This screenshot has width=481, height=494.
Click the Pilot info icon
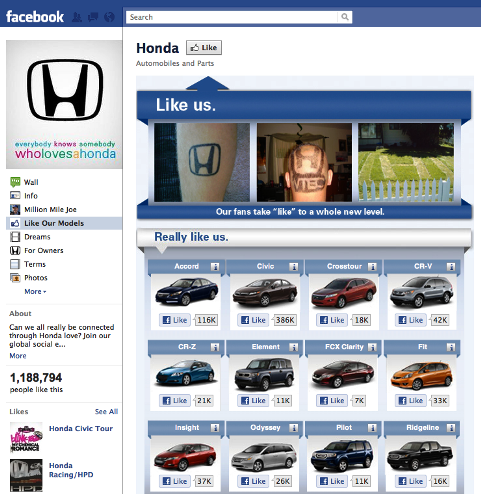click(x=372, y=428)
